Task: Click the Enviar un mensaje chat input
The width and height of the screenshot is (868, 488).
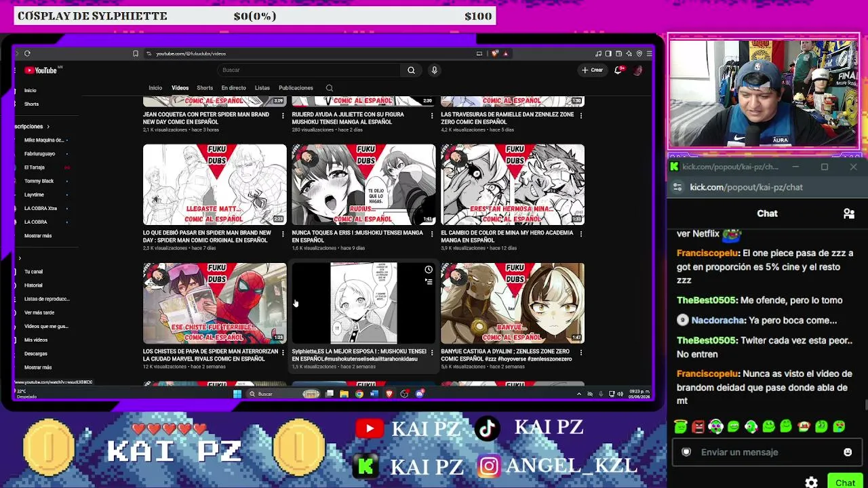Action: (x=766, y=452)
